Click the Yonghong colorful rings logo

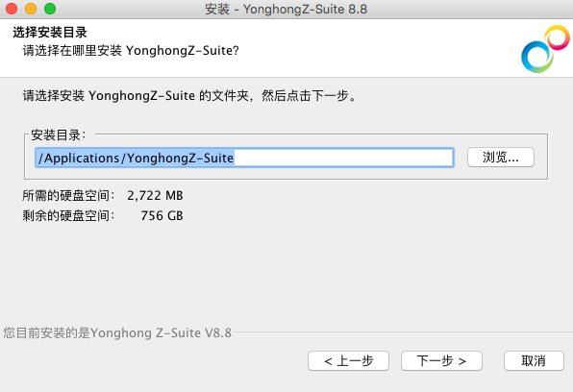[x=545, y=49]
